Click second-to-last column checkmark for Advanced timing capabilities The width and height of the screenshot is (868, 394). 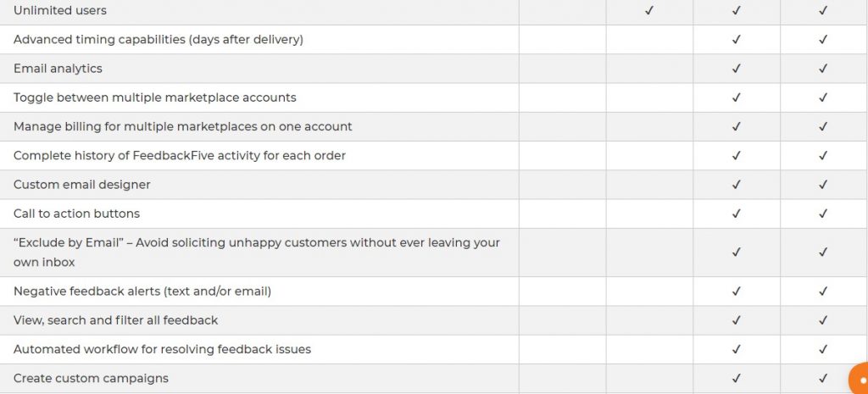click(737, 40)
